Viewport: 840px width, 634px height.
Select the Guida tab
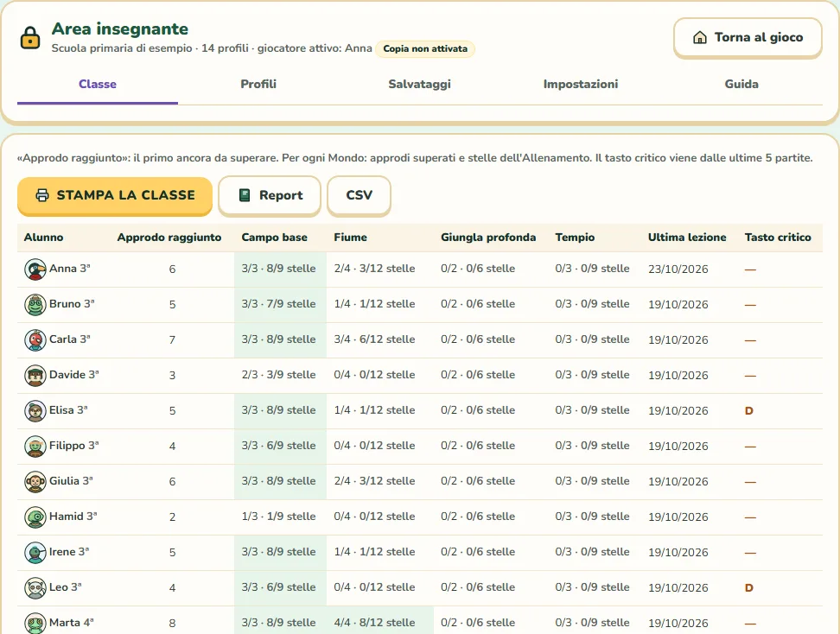pos(741,84)
